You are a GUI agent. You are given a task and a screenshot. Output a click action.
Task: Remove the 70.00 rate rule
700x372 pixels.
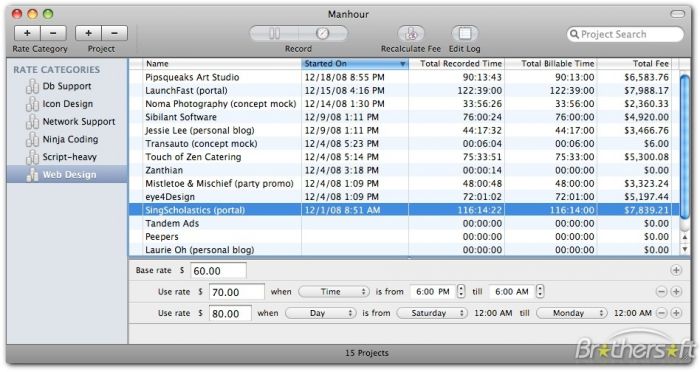click(x=662, y=292)
